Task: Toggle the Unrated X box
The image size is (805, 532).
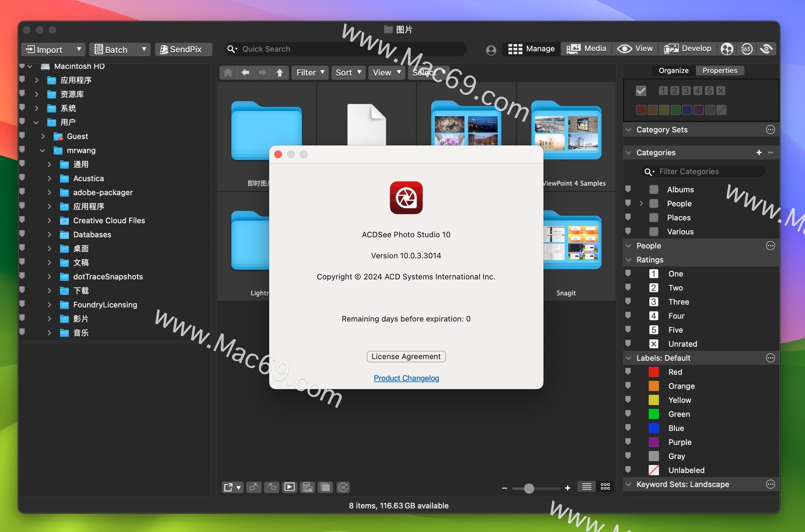Action: click(654, 344)
